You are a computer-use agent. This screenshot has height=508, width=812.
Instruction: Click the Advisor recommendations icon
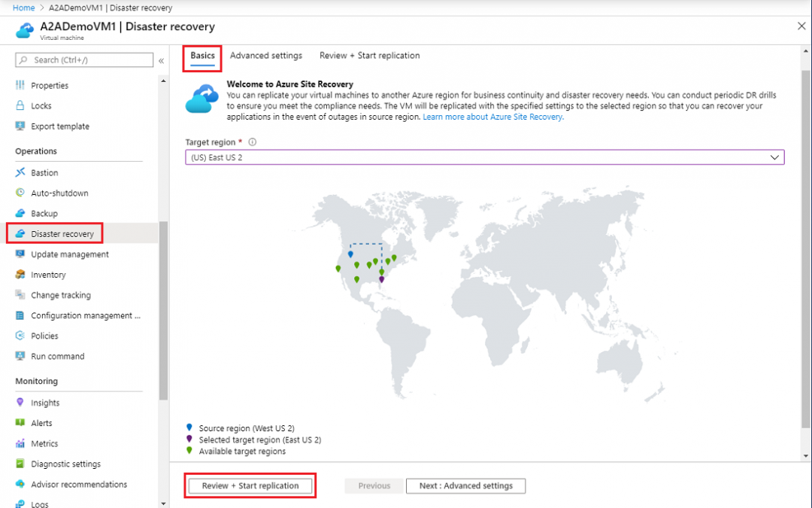pos(20,484)
